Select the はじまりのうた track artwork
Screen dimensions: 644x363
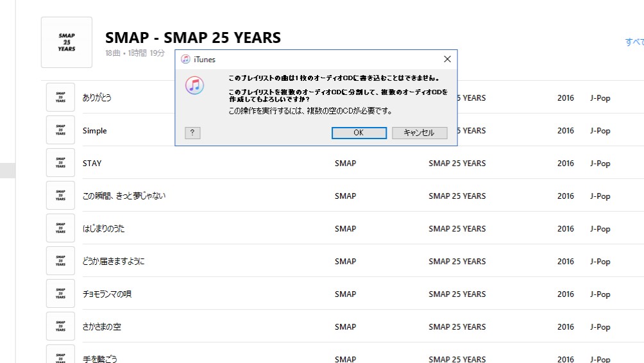pyautogui.click(x=60, y=228)
